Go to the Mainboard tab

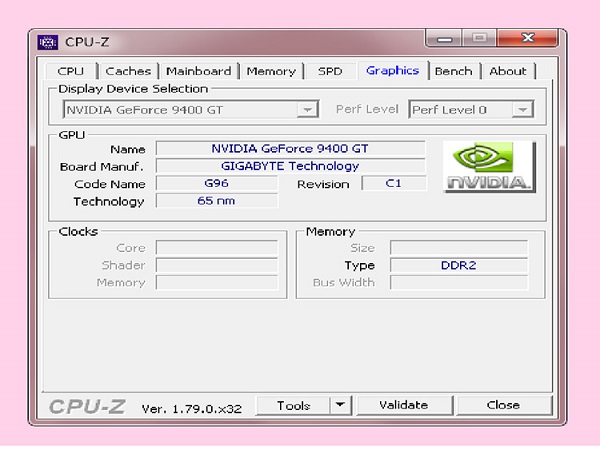(198, 71)
